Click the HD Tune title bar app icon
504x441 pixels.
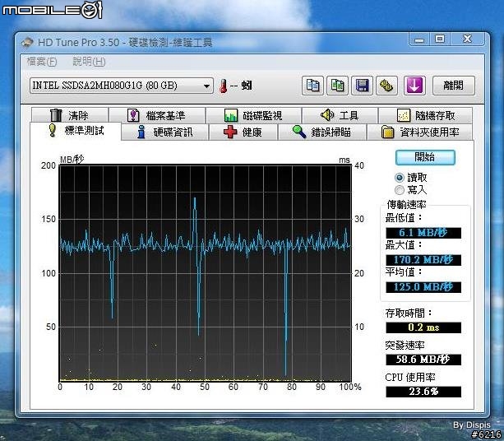27,42
